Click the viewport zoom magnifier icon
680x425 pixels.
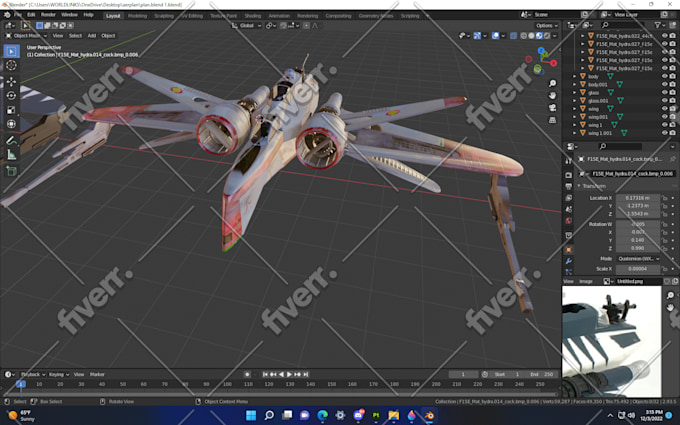pyautogui.click(x=552, y=83)
